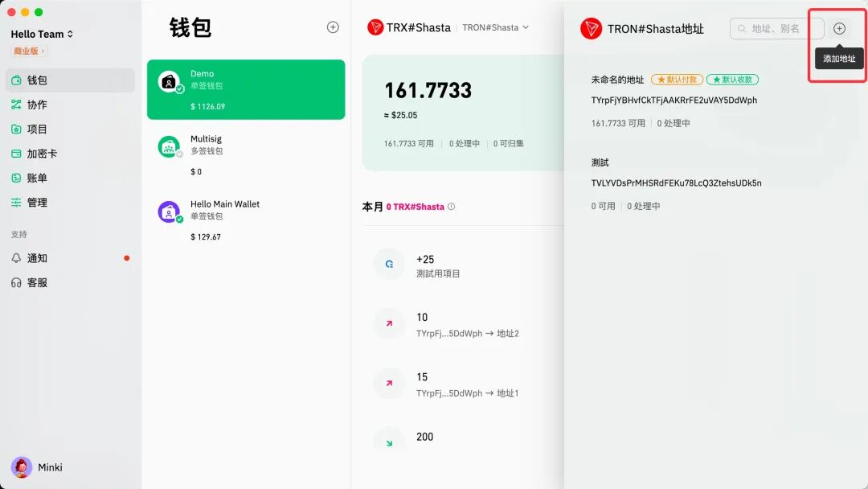Click the TRON logo next to TRX#Shasta
The height and width of the screenshot is (489, 868).
375,26
